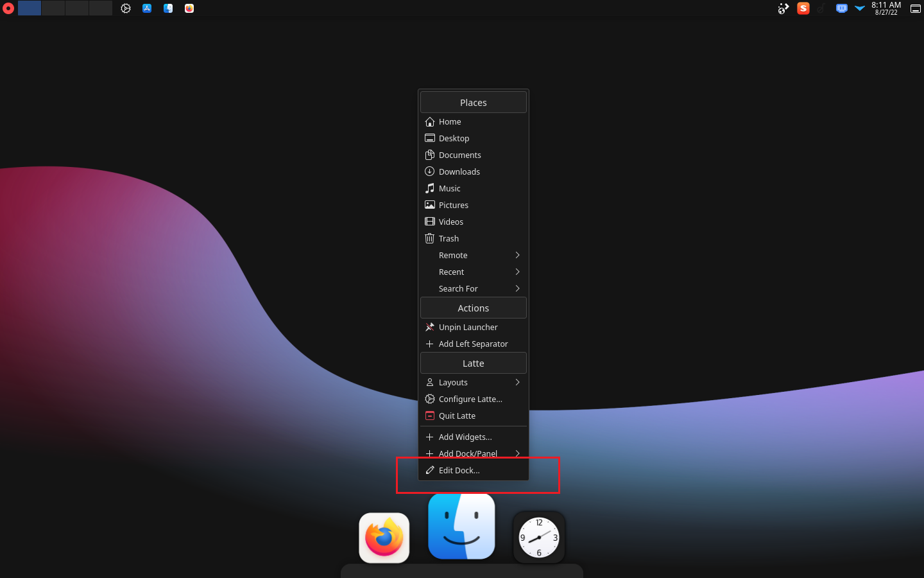Open the Home place
924x578 pixels.
(x=474, y=121)
